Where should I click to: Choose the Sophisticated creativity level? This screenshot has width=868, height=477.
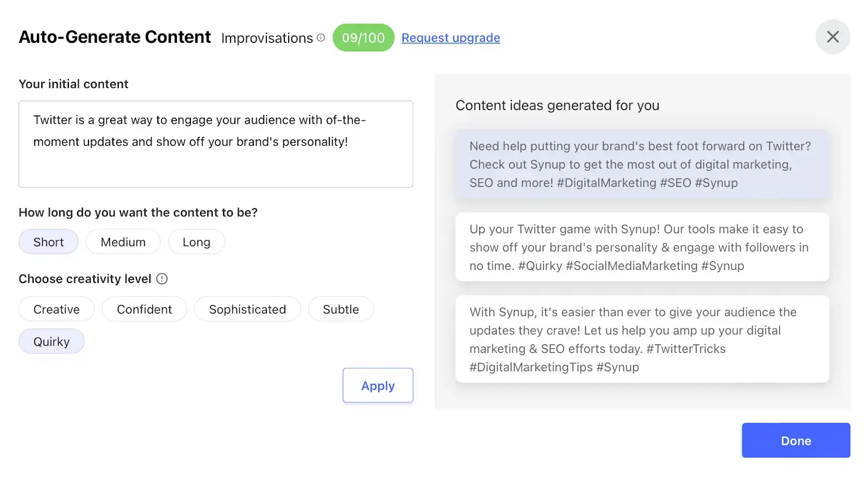pyautogui.click(x=247, y=310)
